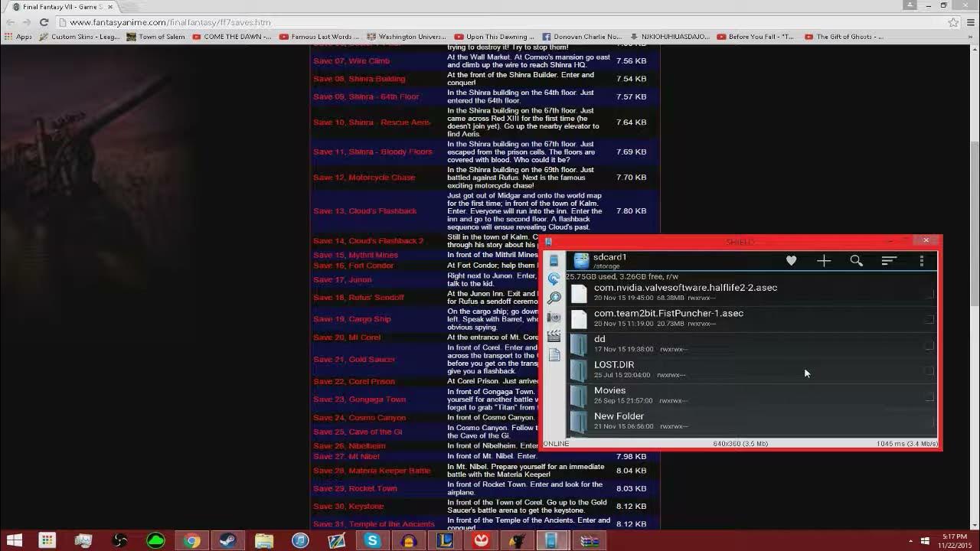
Task: Open Save 12, Motorcycle Chase link
Action: click(x=364, y=178)
